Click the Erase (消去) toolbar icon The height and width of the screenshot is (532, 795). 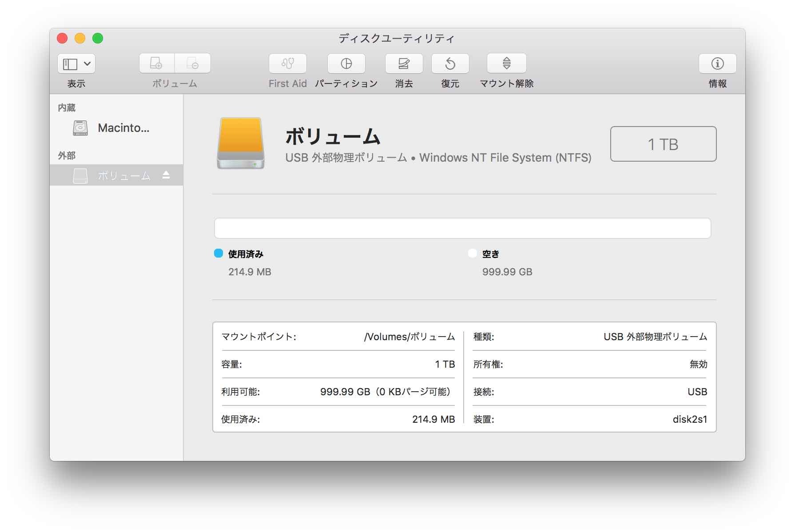[404, 64]
